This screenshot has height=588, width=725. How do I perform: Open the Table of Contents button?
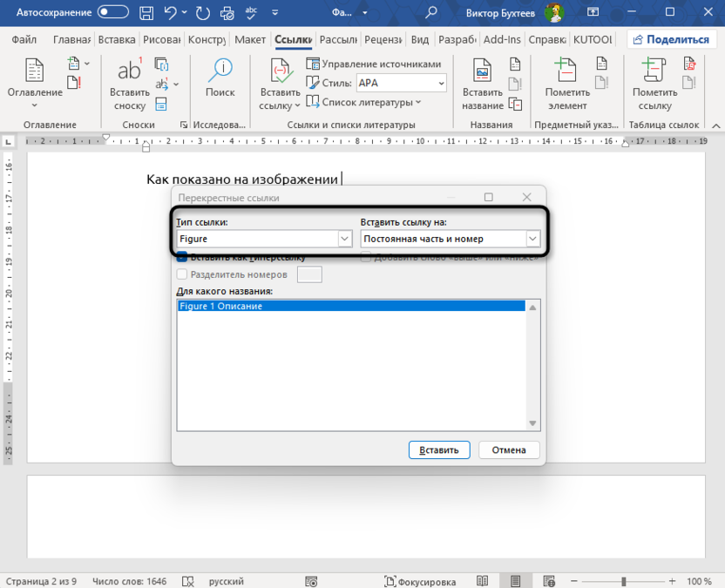(35, 84)
